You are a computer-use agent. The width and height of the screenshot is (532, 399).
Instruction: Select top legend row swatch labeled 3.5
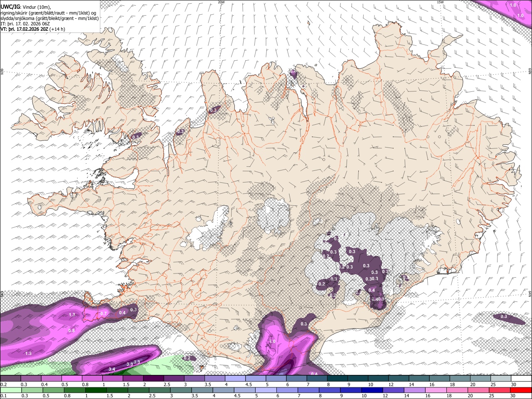pyautogui.click(x=214, y=379)
